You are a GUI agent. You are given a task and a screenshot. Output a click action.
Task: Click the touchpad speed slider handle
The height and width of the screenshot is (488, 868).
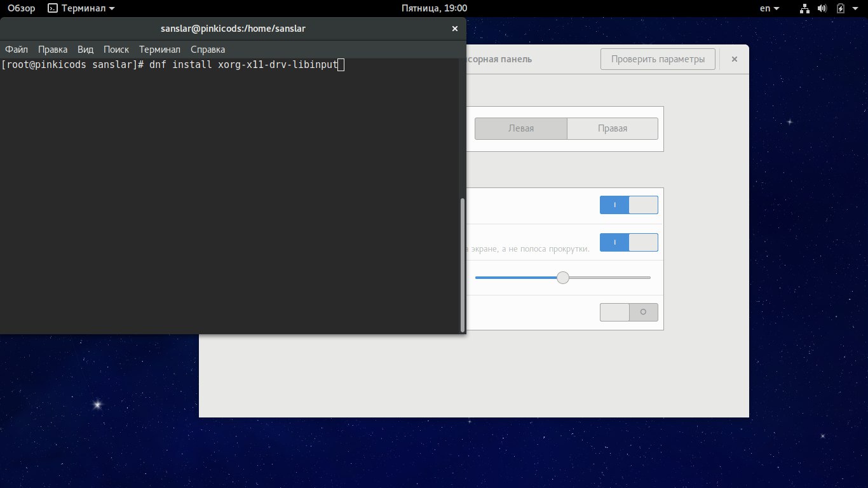pyautogui.click(x=563, y=278)
